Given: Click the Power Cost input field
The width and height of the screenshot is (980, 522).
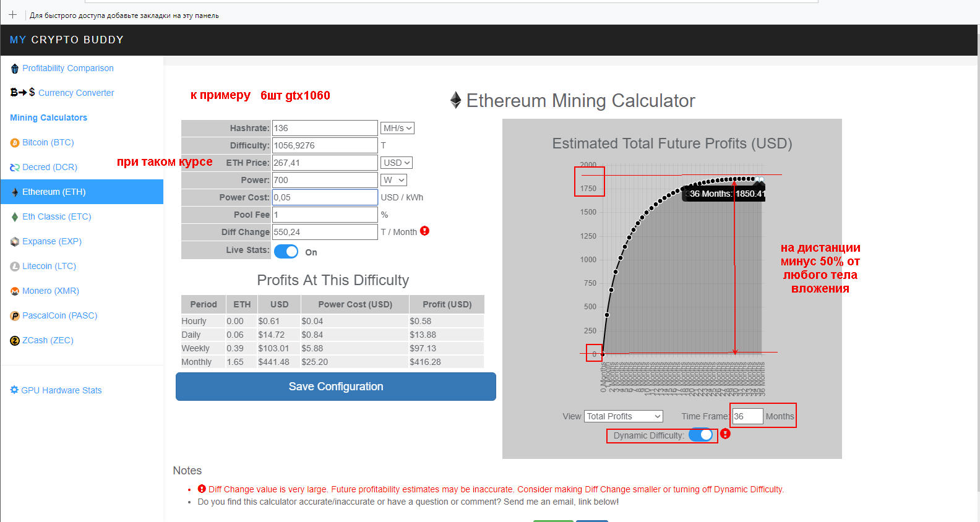Looking at the screenshot, I should [x=325, y=197].
